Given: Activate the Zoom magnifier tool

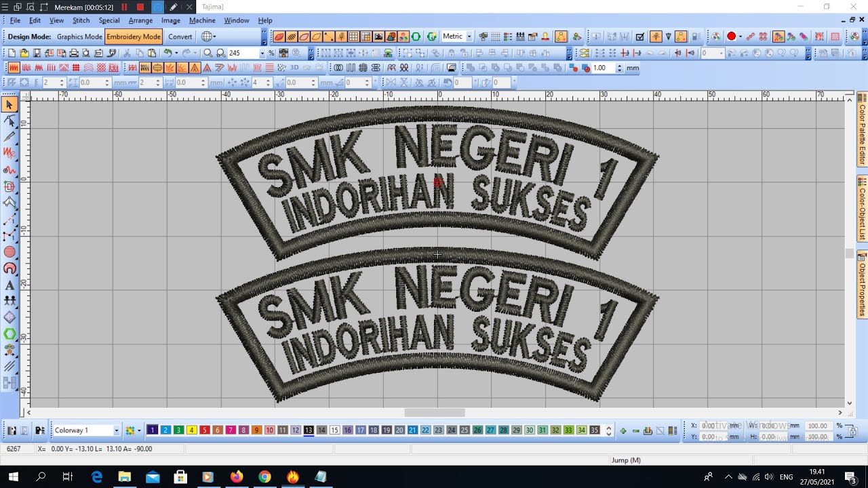Looking at the screenshot, I should 208,53.
